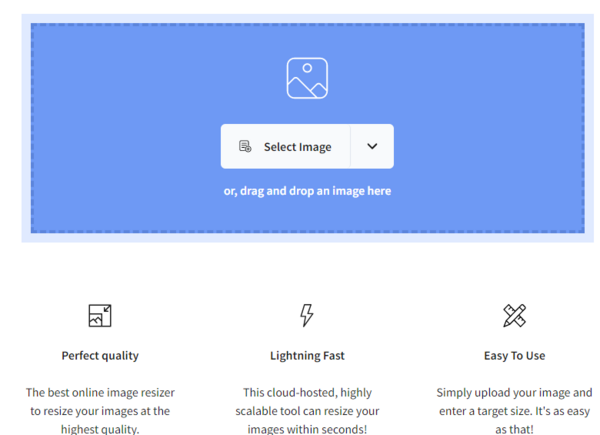Image resolution: width=600 pixels, height=435 pixels.
Task: Click the 'Lightning Fast' heading
Action: (307, 356)
